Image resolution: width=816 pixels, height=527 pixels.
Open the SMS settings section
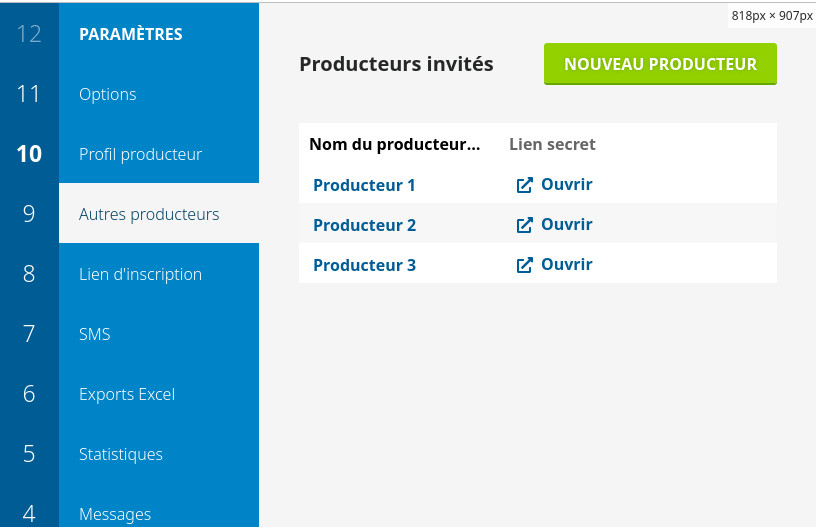click(x=95, y=334)
